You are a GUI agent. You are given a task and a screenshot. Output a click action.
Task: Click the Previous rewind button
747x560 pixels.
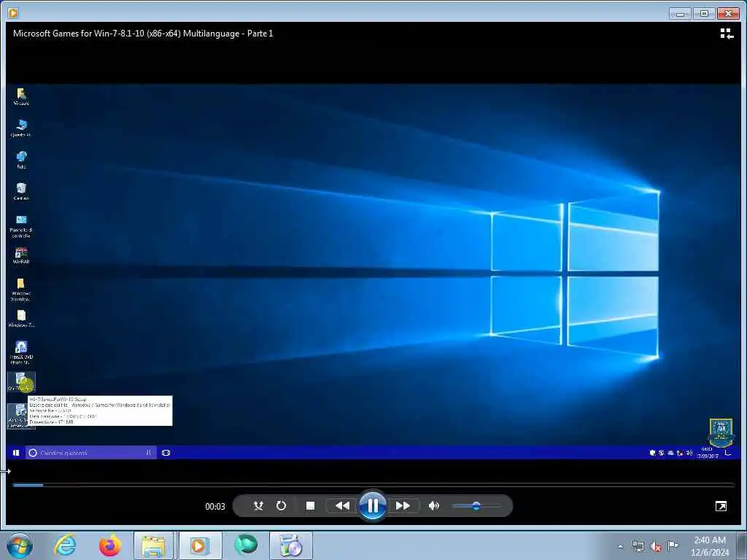(x=341, y=506)
